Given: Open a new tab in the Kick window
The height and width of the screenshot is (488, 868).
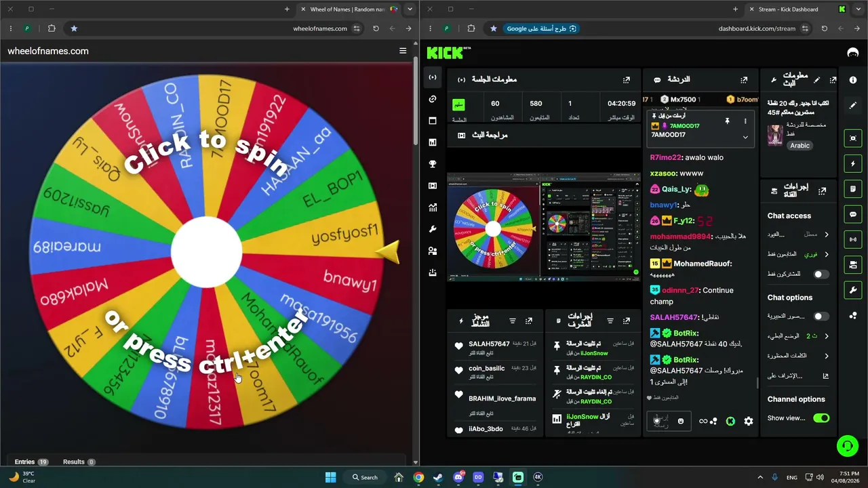Looking at the screenshot, I should [x=735, y=9].
